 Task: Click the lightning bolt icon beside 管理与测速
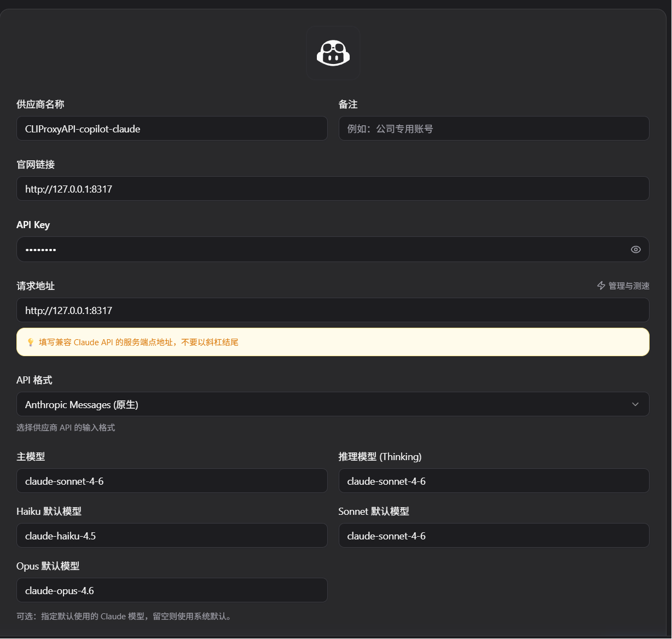click(601, 286)
